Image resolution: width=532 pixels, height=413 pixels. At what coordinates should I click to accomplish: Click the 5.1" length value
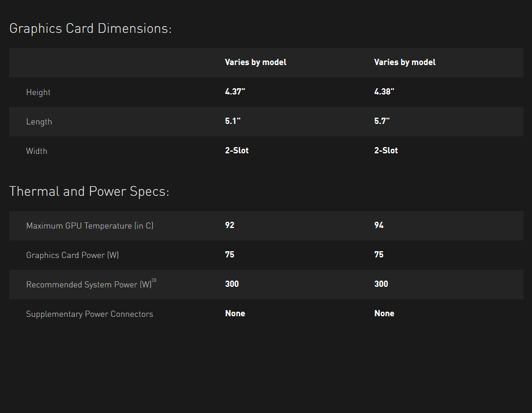(233, 121)
